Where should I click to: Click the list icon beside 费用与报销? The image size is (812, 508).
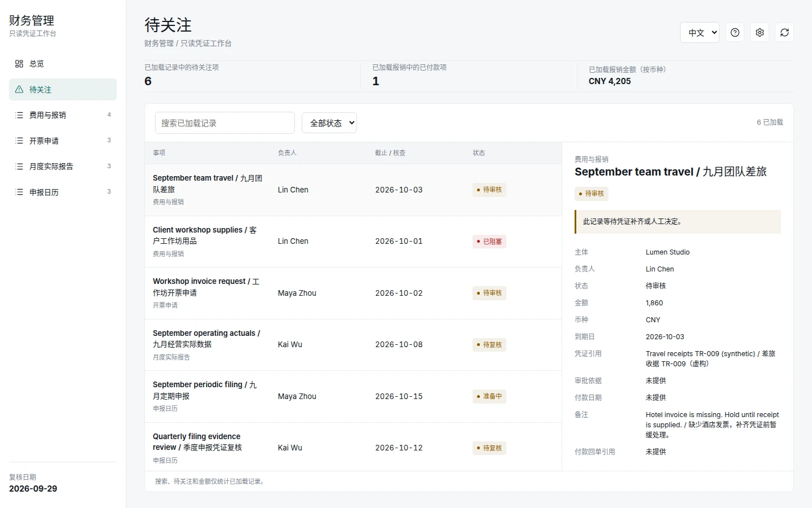pyautogui.click(x=19, y=115)
